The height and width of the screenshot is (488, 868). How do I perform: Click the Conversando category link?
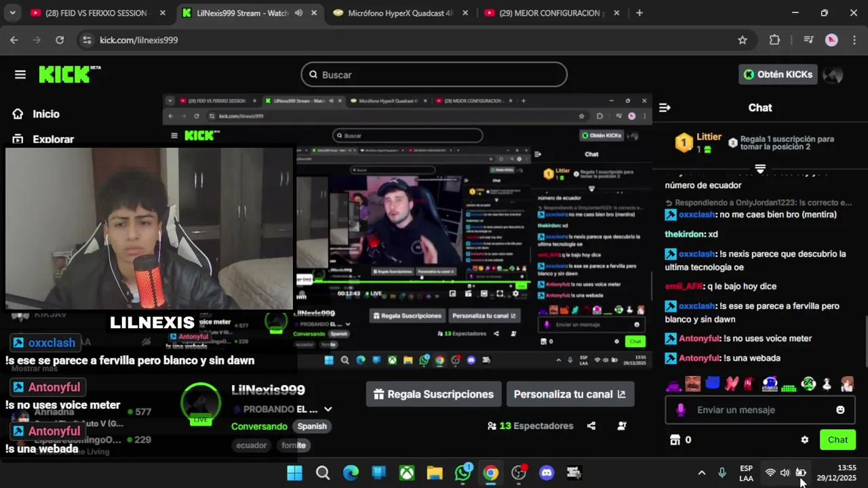pyautogui.click(x=259, y=426)
